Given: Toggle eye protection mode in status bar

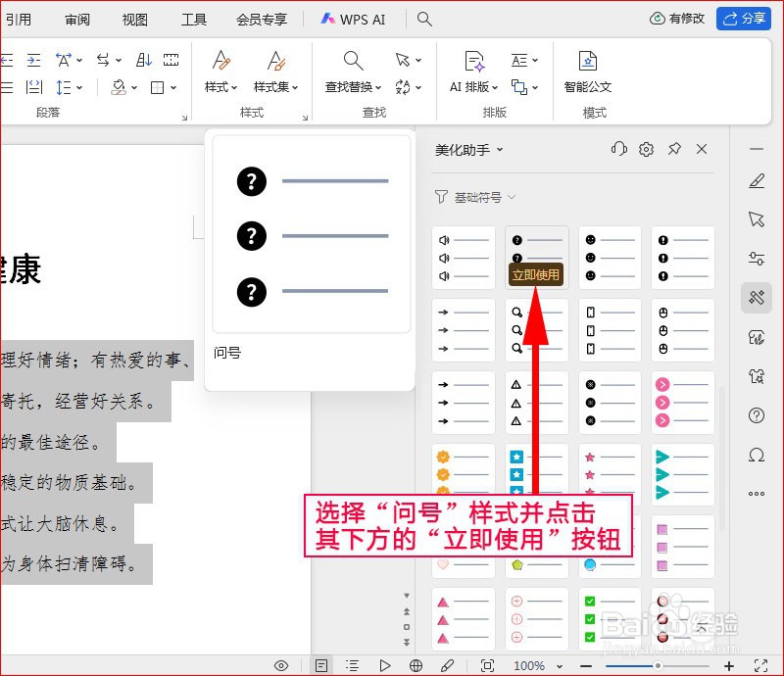Looking at the screenshot, I should point(281,665).
